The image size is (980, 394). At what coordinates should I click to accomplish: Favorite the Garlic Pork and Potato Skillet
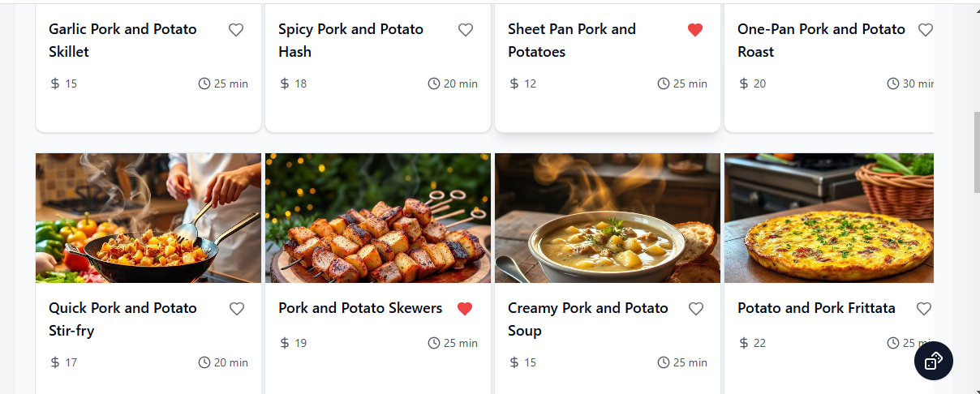click(x=236, y=30)
